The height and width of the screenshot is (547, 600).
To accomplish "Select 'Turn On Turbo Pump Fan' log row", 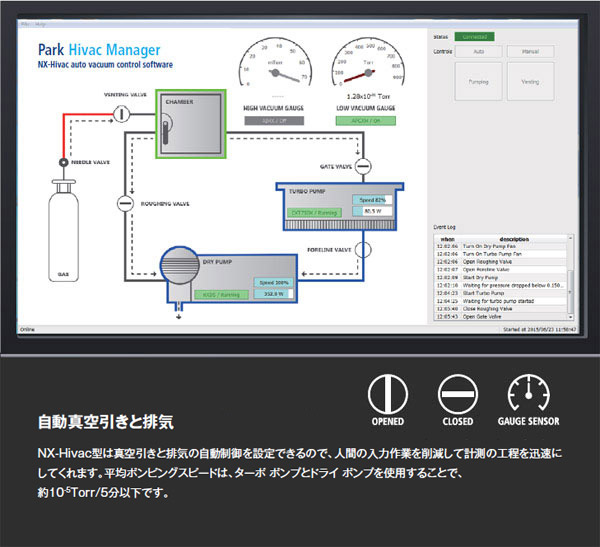I will [x=501, y=254].
